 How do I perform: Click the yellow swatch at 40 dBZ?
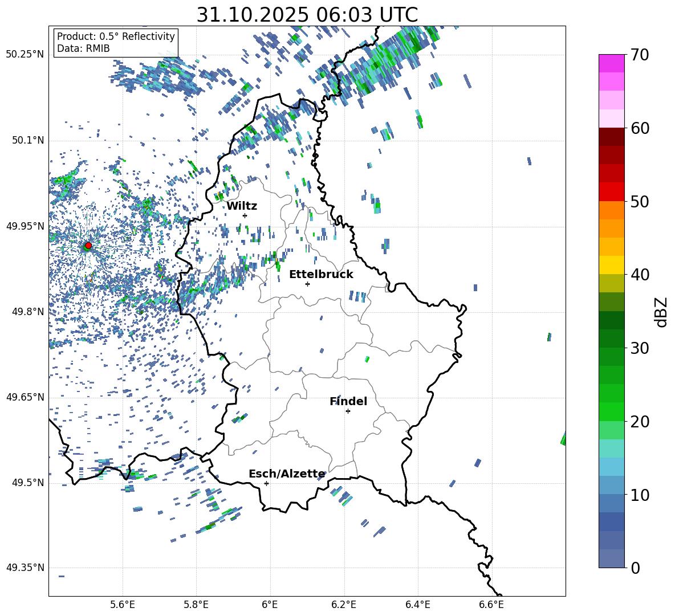(611, 265)
